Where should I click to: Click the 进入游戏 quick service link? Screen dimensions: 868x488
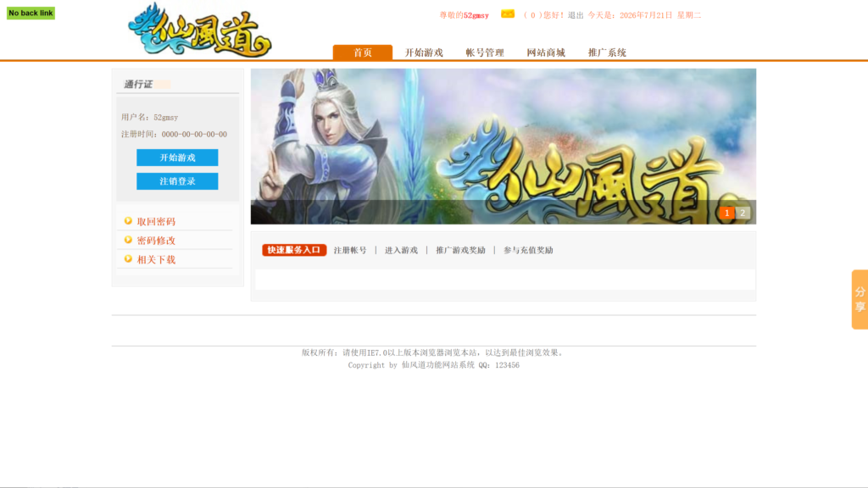tap(401, 250)
